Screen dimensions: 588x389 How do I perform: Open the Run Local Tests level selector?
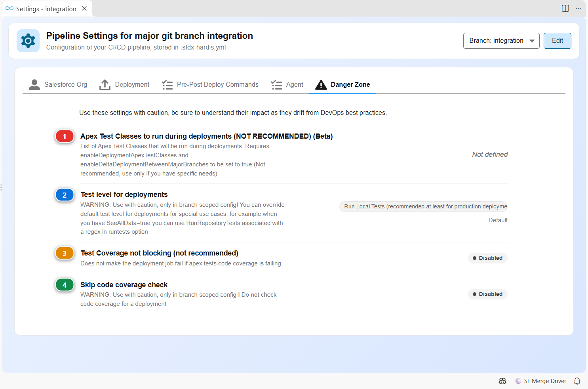tap(424, 206)
